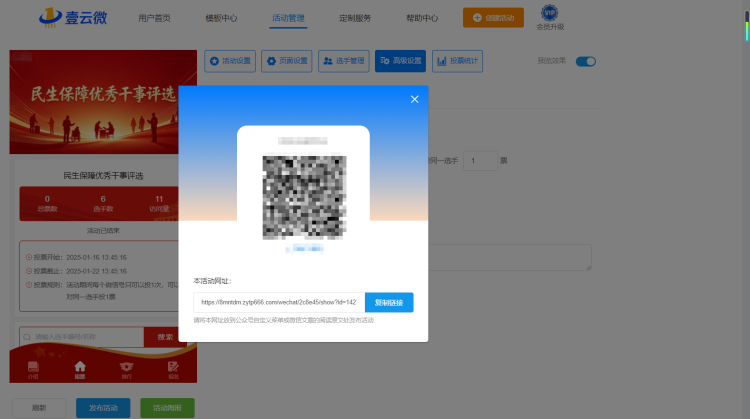
Task: Open the 页面设置 tab
Action: pyautogui.click(x=287, y=61)
